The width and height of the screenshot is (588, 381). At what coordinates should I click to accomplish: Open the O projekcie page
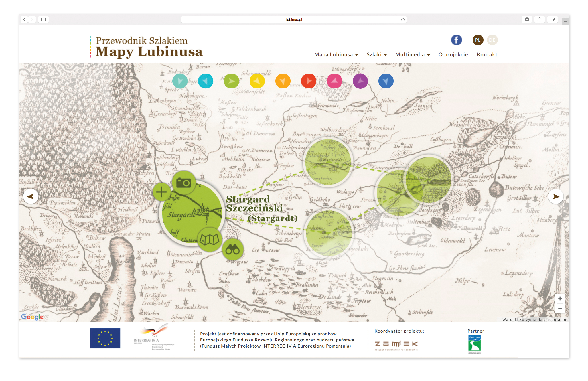tap(453, 55)
